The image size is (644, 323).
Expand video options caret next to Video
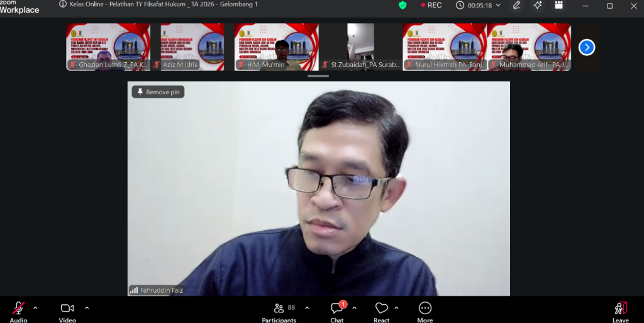coord(87,308)
